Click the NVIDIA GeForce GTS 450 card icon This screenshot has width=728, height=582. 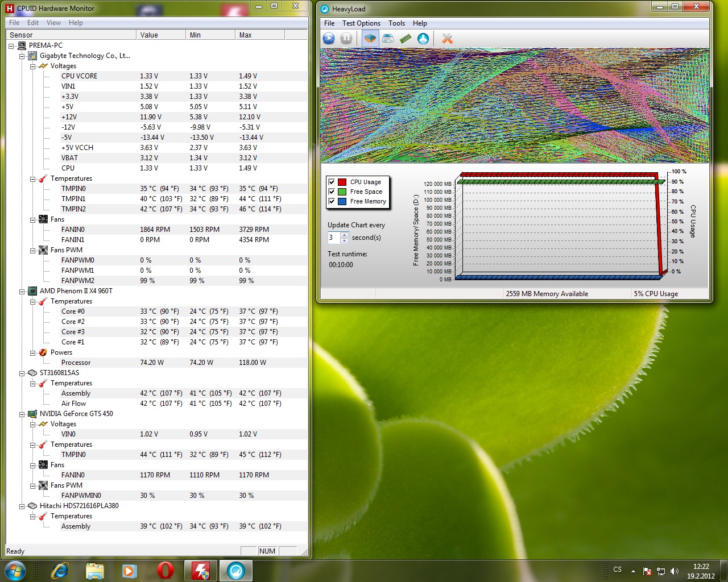tap(32, 414)
